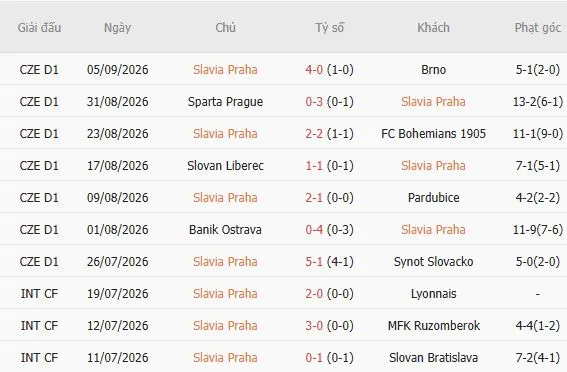Select the 'Tỷ số' column header
The width and height of the screenshot is (567, 372).
click(x=329, y=27)
